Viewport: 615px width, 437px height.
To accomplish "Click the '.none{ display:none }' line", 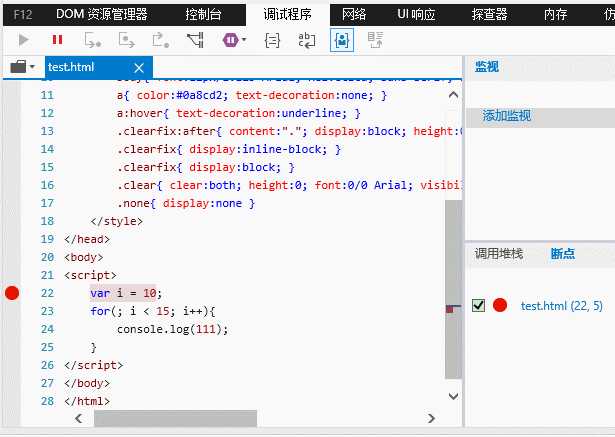I will coord(186,203).
